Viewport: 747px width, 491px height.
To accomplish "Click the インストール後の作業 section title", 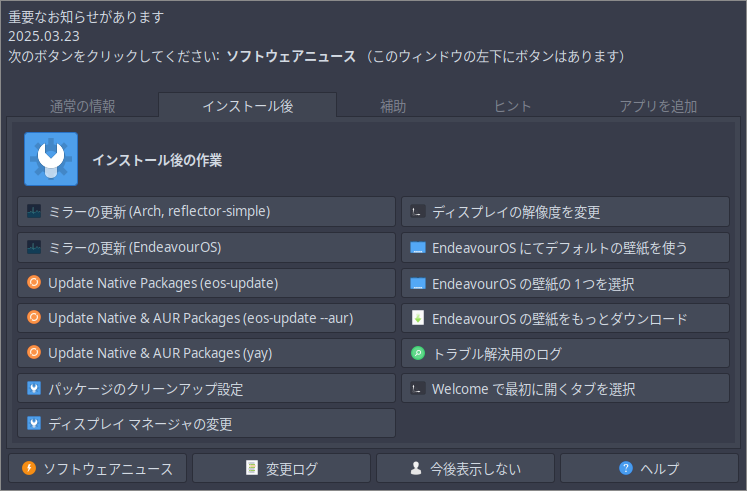I will [157, 160].
